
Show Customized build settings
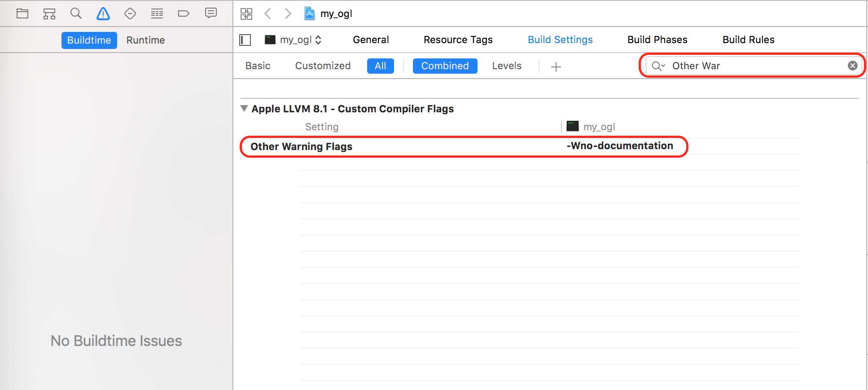pyautogui.click(x=323, y=66)
